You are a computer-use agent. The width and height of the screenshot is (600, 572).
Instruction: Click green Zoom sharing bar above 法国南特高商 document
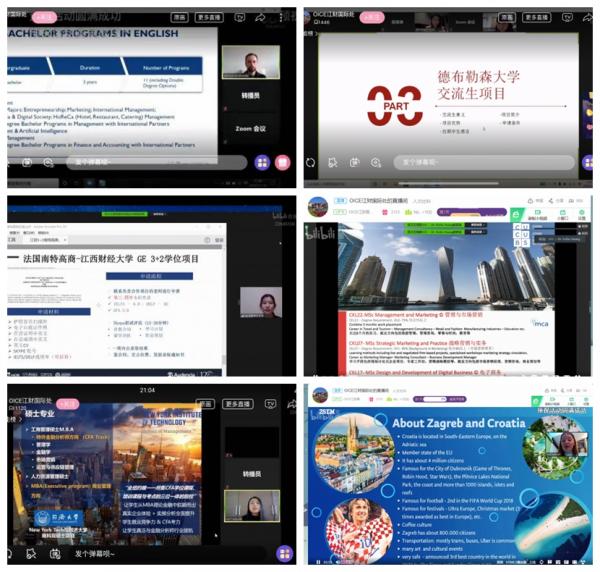click(x=124, y=214)
